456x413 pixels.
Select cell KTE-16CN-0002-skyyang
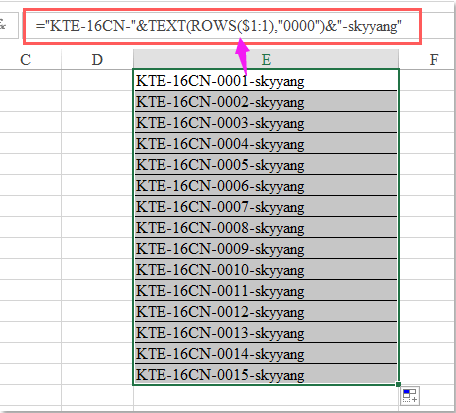pyautogui.click(x=266, y=101)
